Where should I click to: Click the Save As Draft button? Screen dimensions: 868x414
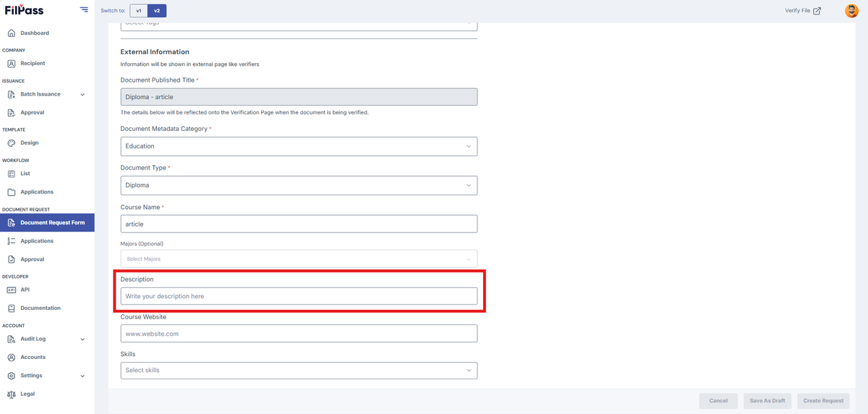[x=767, y=401]
